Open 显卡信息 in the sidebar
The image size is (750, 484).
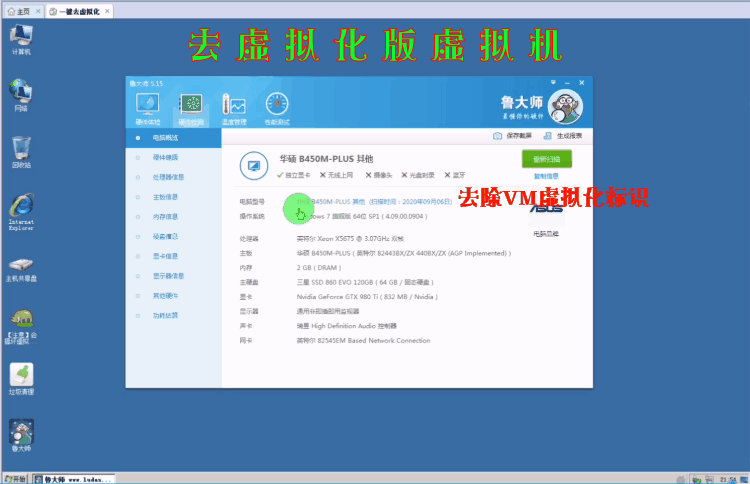[x=165, y=256]
